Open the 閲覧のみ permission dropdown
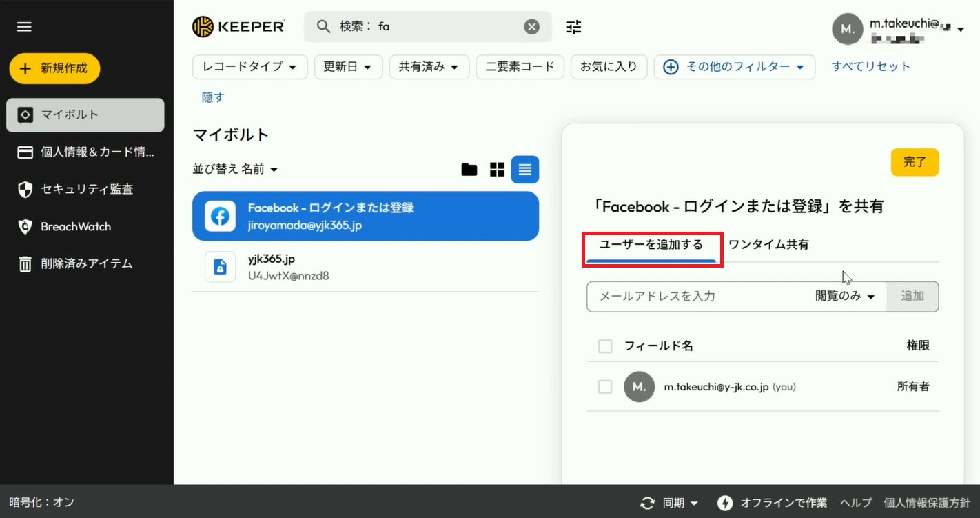Screen dimensions: 980x518 pyautogui.click(x=844, y=296)
